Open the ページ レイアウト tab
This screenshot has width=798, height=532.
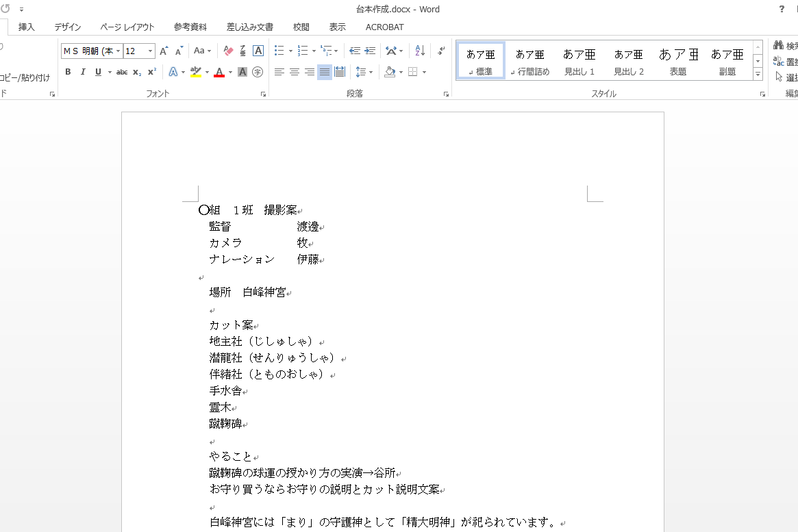coord(127,27)
